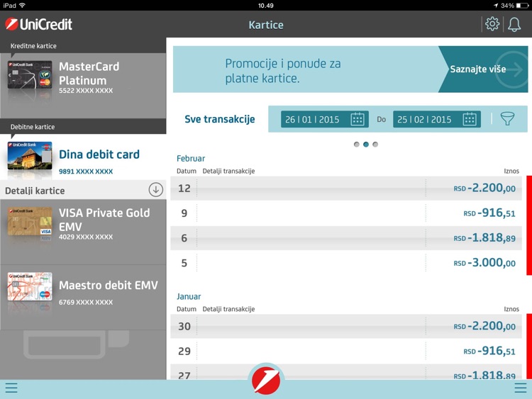Open settings via the gear icon

point(492,24)
